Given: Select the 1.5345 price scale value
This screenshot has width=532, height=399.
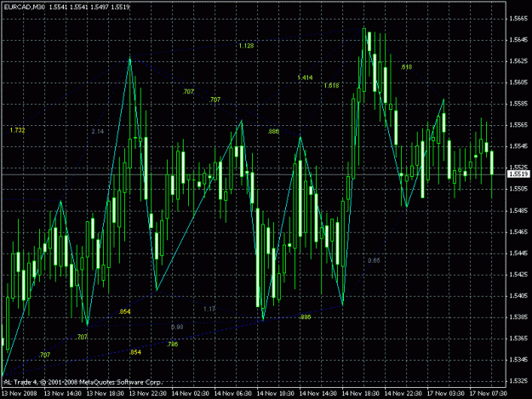Looking at the screenshot, I should point(518,360).
